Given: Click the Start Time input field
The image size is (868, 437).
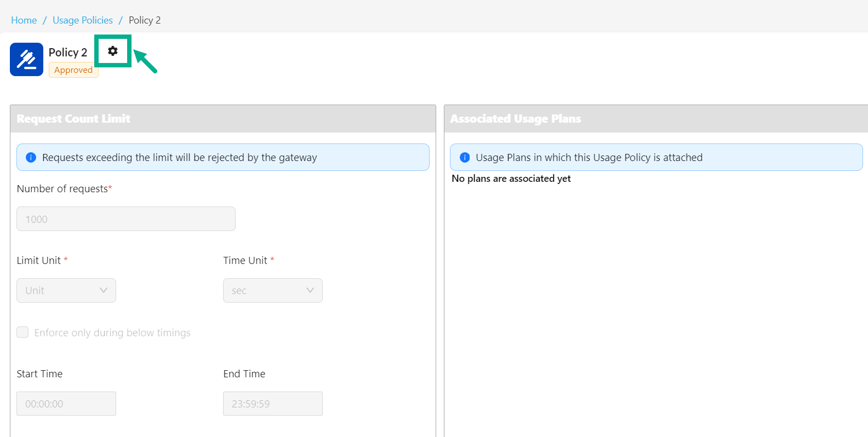Looking at the screenshot, I should [66, 404].
